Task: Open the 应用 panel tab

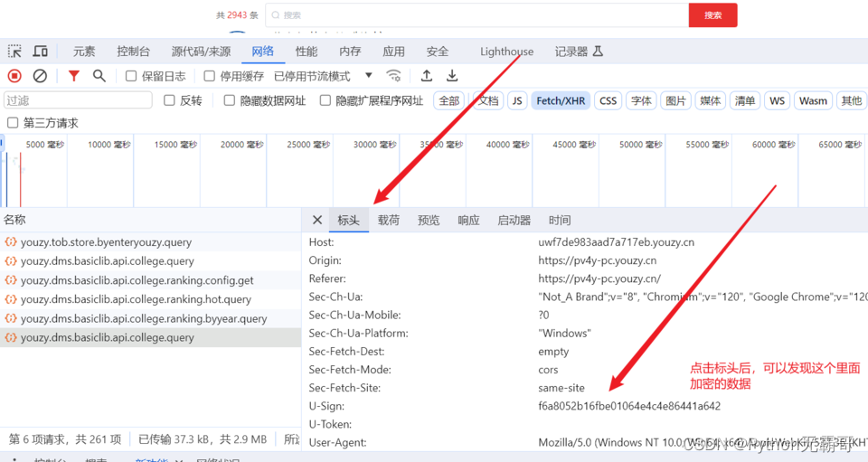Action: [394, 52]
